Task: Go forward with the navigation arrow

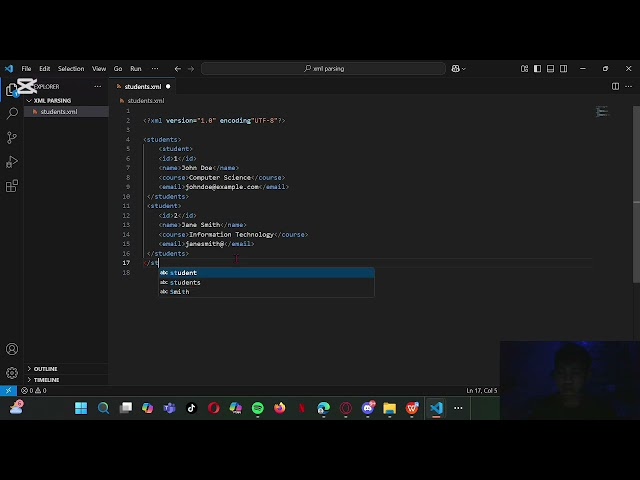Action: point(191,69)
